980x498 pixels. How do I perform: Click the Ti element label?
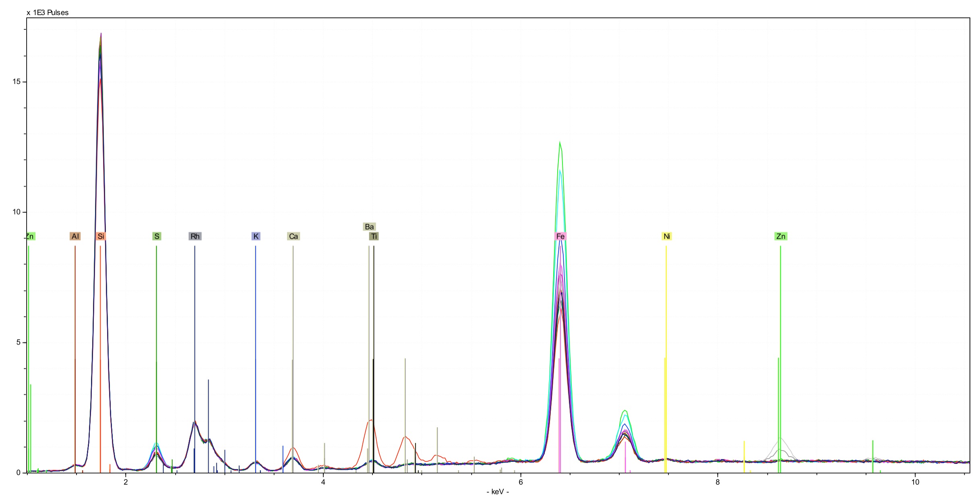[x=374, y=236]
